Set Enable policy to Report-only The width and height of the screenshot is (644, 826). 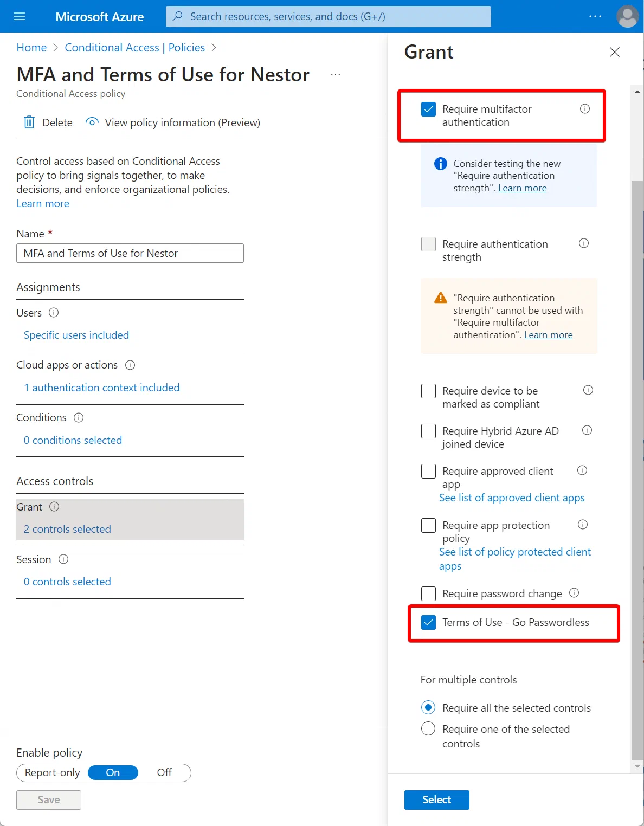[x=53, y=772]
